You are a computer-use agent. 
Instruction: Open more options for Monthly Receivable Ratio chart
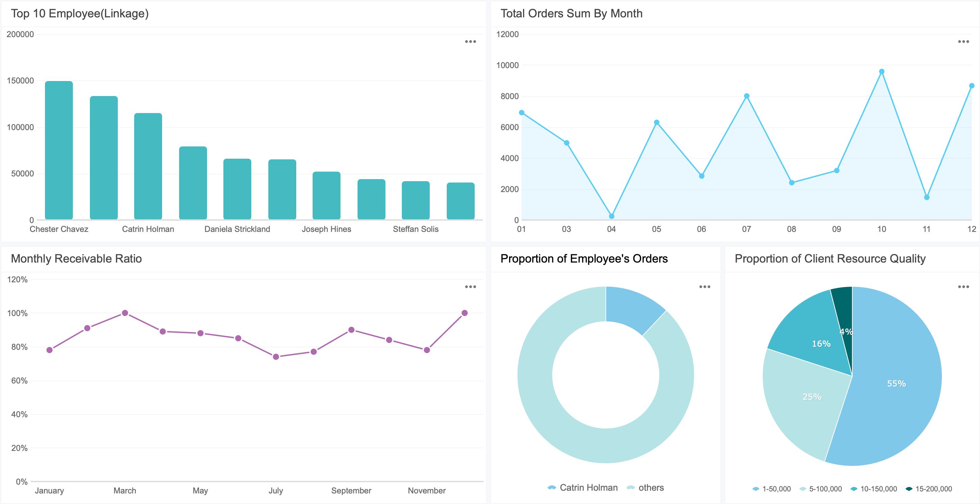pyautogui.click(x=470, y=287)
